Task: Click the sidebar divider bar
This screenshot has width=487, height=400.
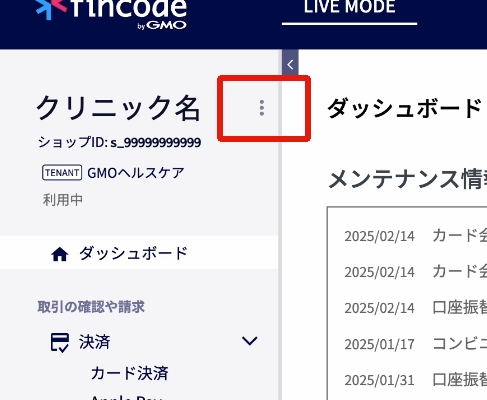Action: coord(280,233)
